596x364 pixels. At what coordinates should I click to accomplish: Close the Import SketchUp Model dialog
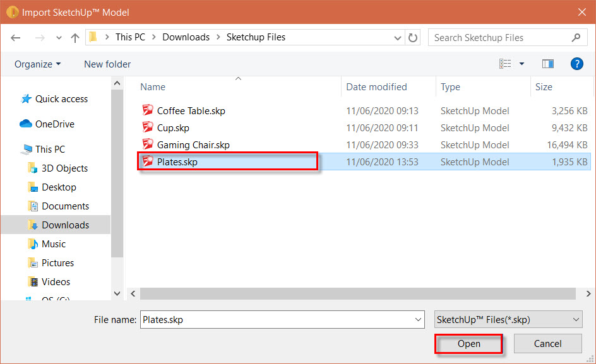pos(581,12)
